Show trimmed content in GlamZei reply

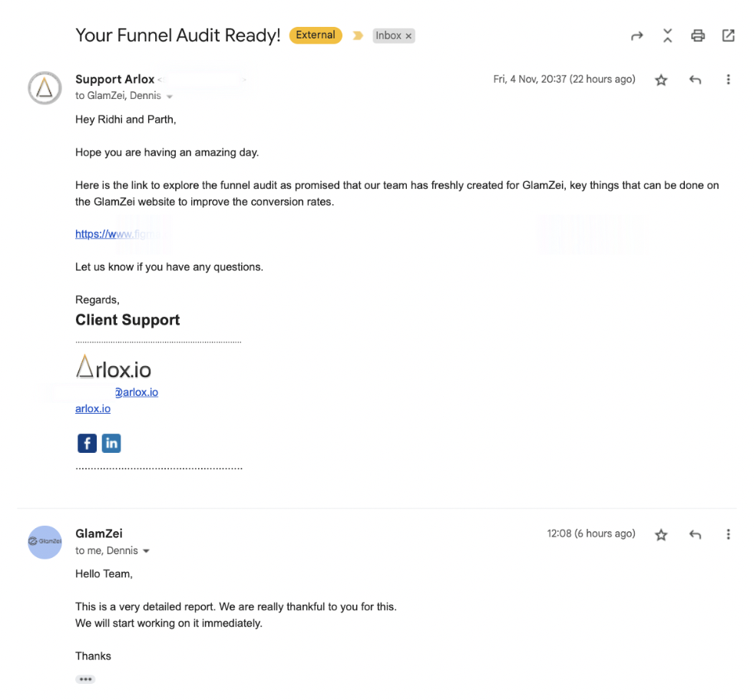point(85,679)
